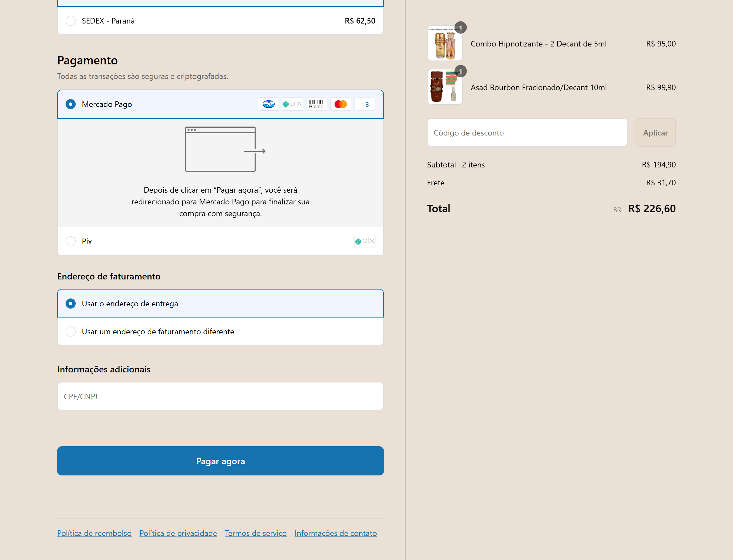This screenshot has width=733, height=560.
Task: Choose Pix as payment method
Action: [x=71, y=241]
